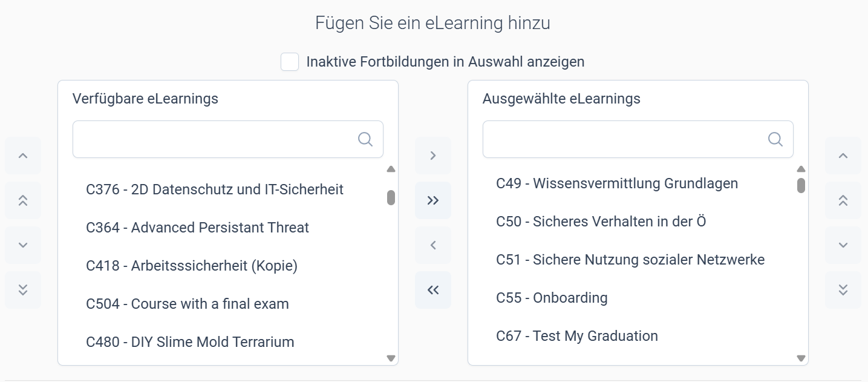Viewport: 868px width, 382px height.
Task: Move available item to bottom of list
Action: (x=23, y=290)
